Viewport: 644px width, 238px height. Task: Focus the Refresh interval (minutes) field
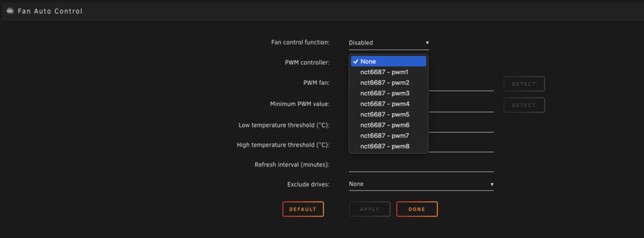point(421,165)
